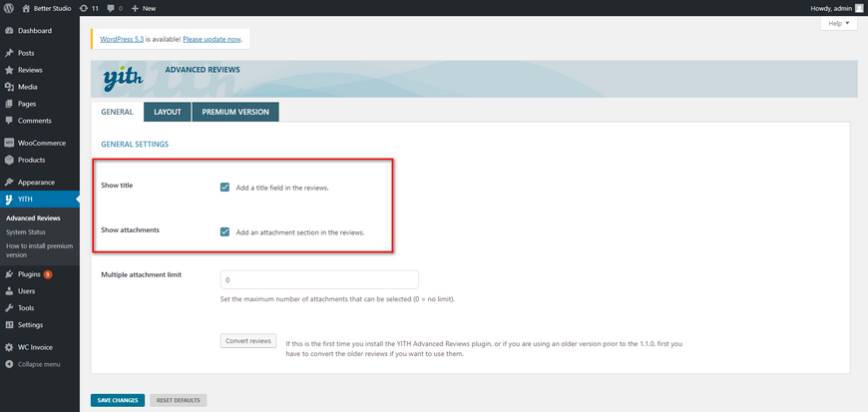Switch to the Layout tab
The width and height of the screenshot is (868, 412).
pyautogui.click(x=168, y=112)
